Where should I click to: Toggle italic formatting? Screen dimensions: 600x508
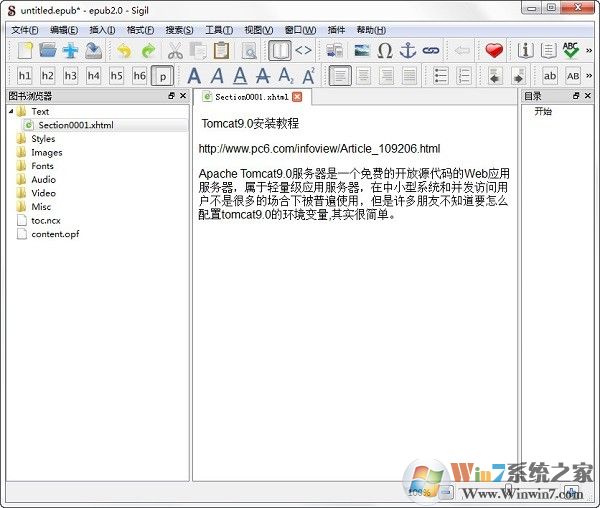(217, 76)
